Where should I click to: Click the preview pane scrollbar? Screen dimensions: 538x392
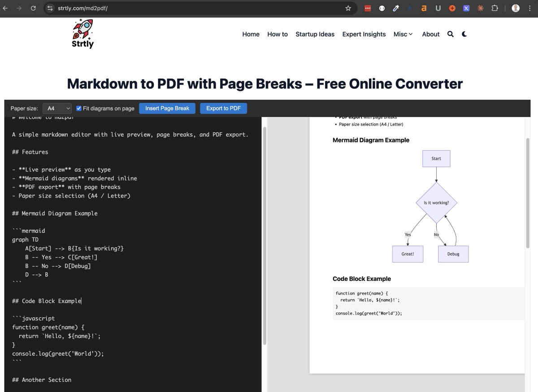coord(528,193)
